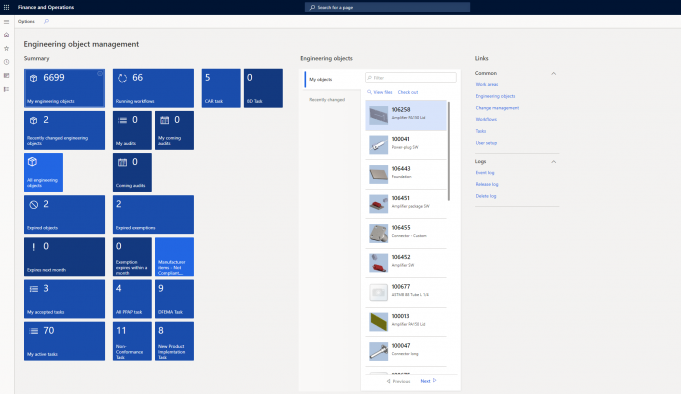
Task: Open the 8D Task tile
Action: (x=263, y=88)
